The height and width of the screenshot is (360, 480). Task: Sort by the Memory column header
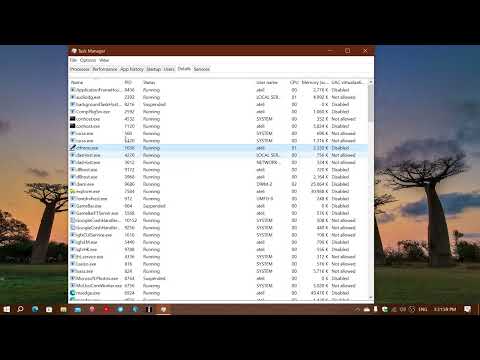pos(315,82)
